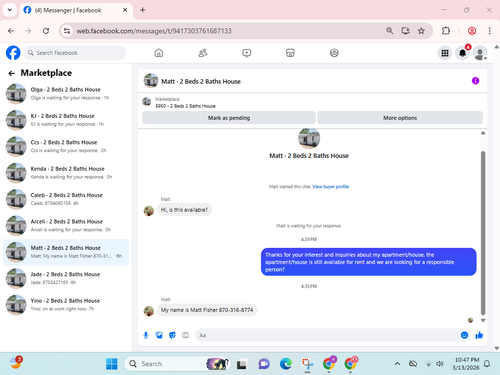Open the browser extensions puzzle icon
500x375 pixels.
446,31
